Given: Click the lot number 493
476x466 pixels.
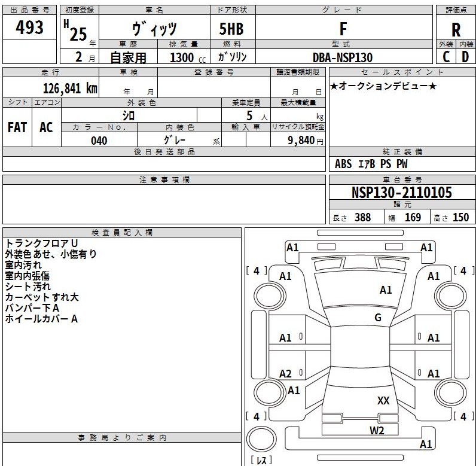Looking at the screenshot, I should tap(29, 28).
